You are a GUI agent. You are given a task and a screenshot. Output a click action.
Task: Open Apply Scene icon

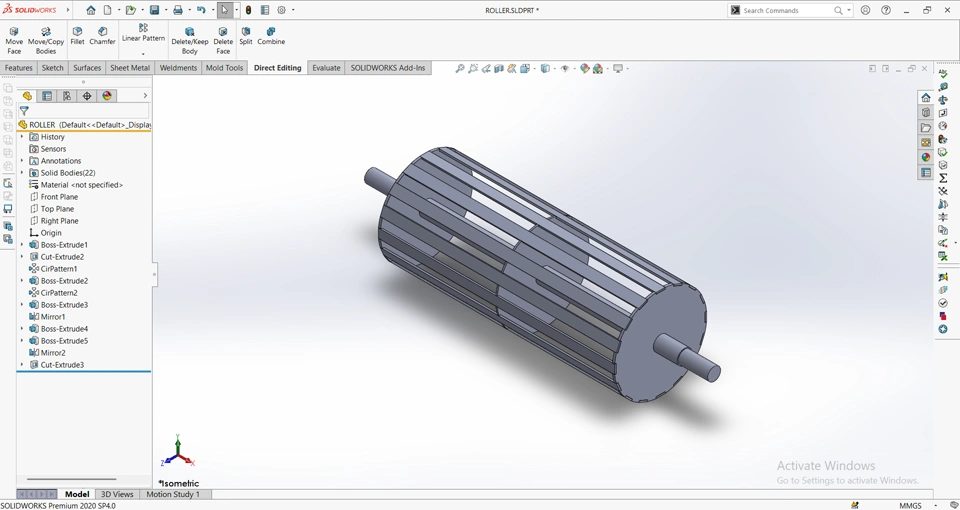coord(598,69)
